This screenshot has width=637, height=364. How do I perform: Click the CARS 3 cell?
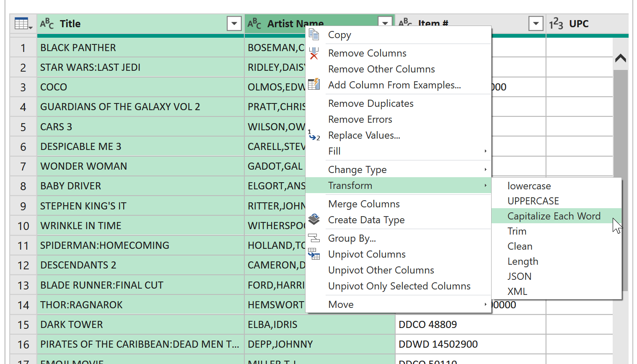[140, 127]
